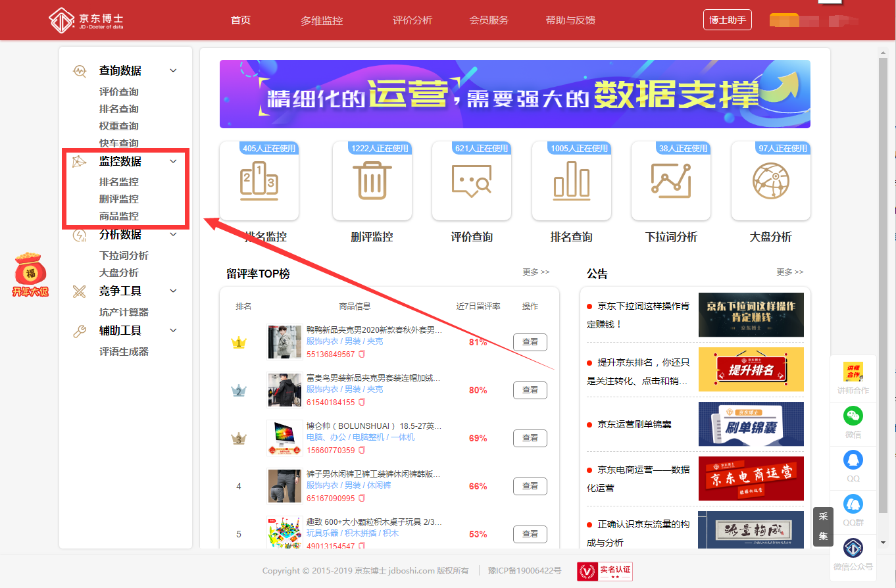Click the 实名认证 badge in footer
896x588 pixels.
(x=605, y=571)
